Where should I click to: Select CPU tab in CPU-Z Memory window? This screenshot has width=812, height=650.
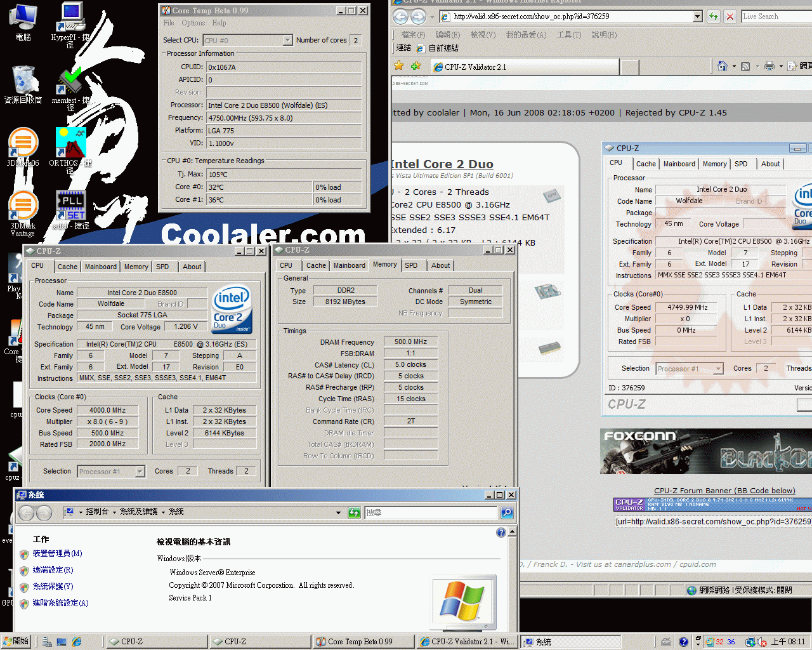286,265
